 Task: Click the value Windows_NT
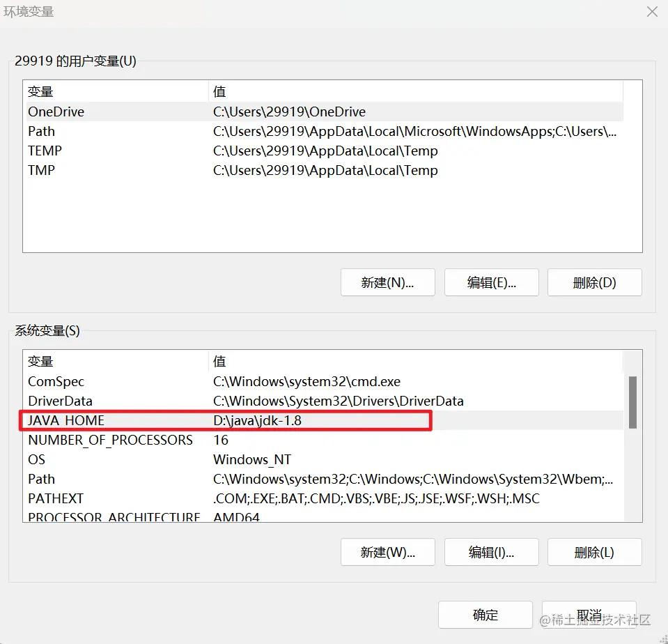252,459
